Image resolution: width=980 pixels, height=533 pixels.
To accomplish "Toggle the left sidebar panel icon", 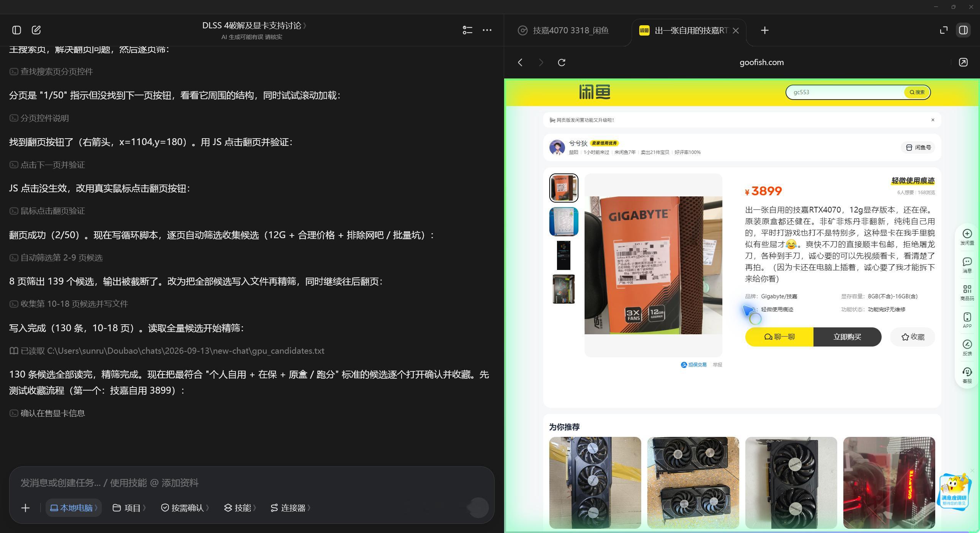I will click(16, 30).
